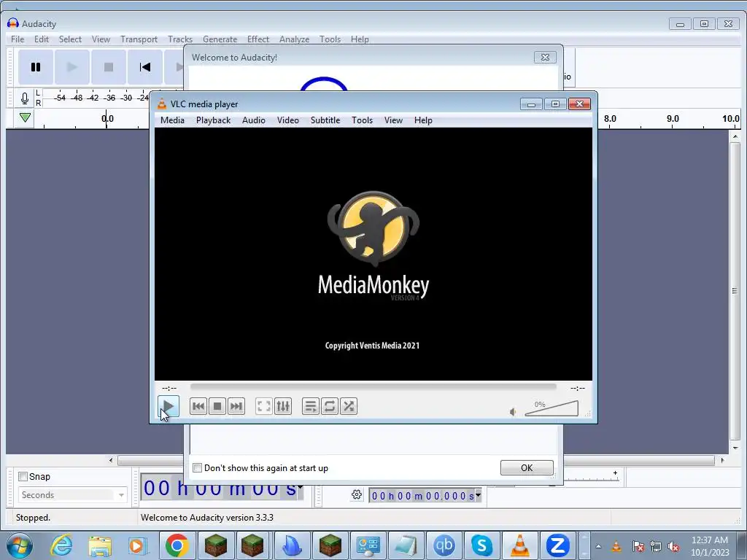Image resolution: width=747 pixels, height=560 pixels.
Task: Check Don't show this again at start up
Action: point(197,467)
